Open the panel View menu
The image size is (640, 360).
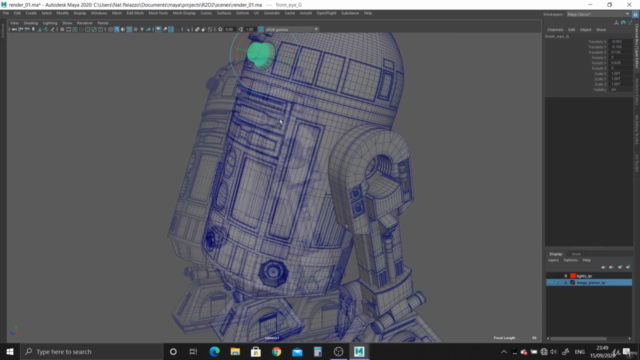click(x=14, y=23)
